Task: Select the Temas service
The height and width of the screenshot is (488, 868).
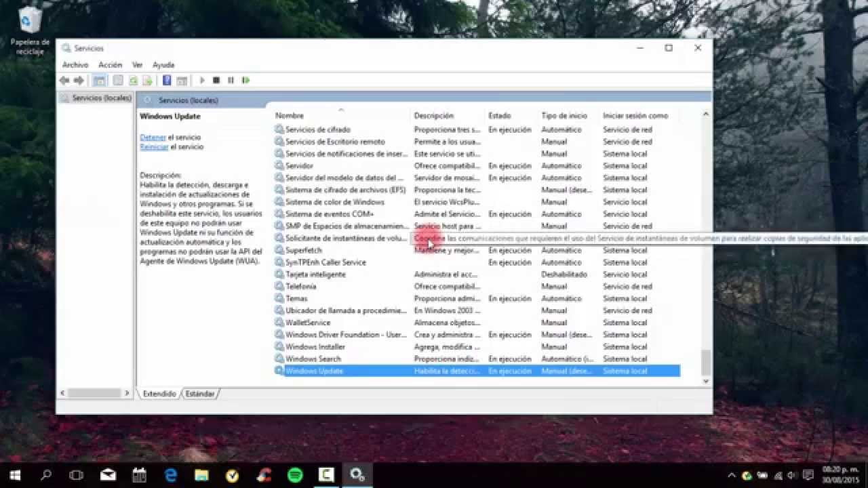Action: pyautogui.click(x=477, y=298)
